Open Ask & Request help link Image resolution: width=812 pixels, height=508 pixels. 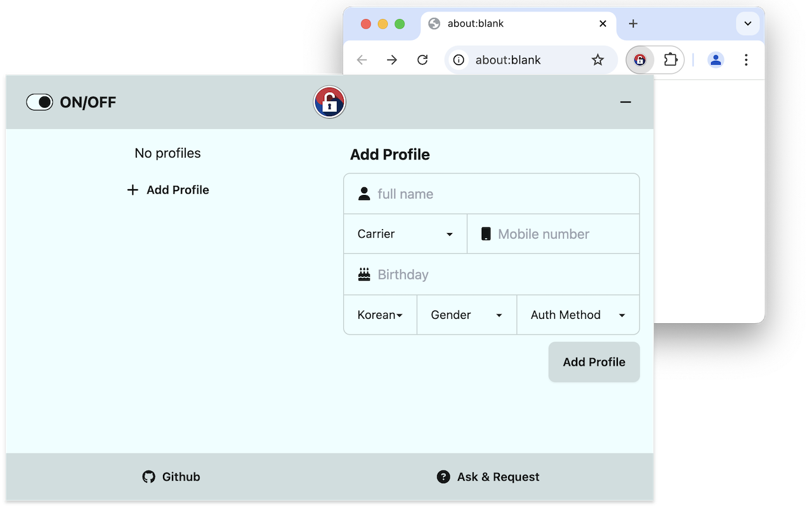(x=488, y=477)
